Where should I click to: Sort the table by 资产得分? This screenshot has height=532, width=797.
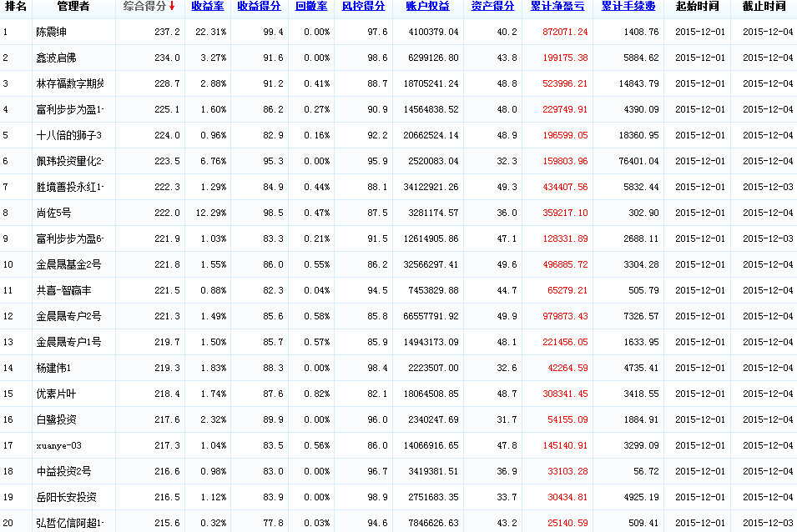(492, 6)
